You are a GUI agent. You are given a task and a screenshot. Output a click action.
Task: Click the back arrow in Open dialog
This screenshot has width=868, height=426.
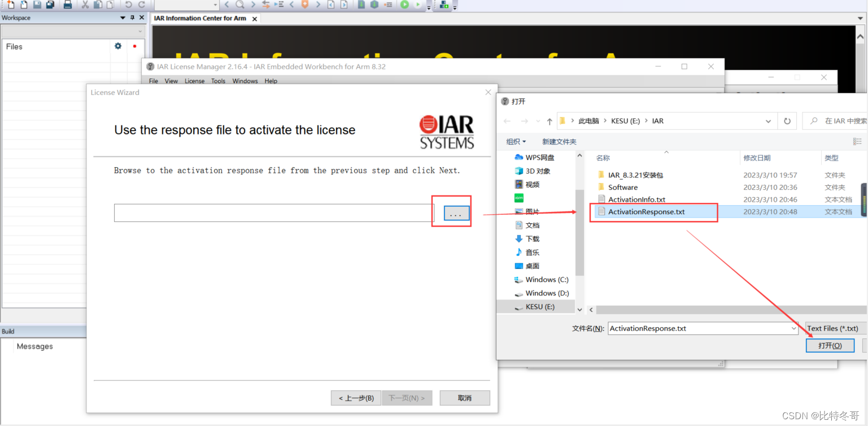click(x=507, y=121)
